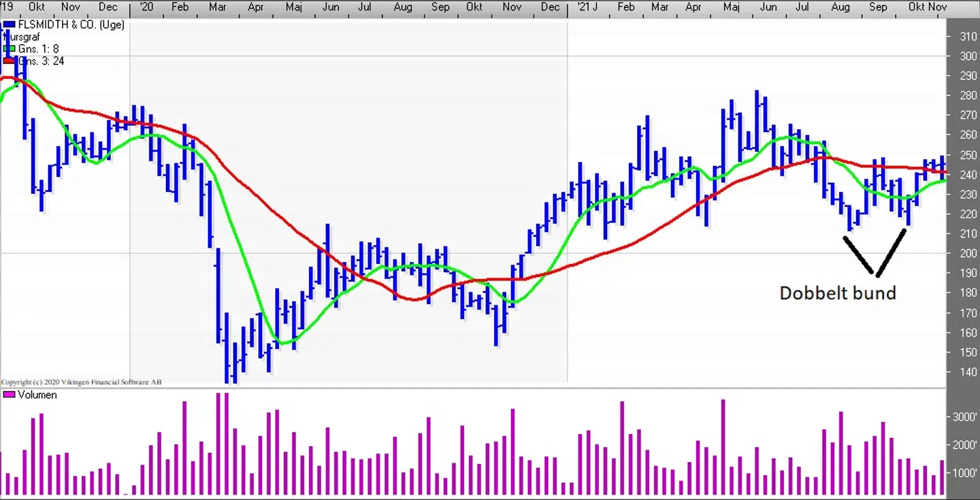Click the red Gns. 3: 24 swatch

pyautogui.click(x=9, y=61)
